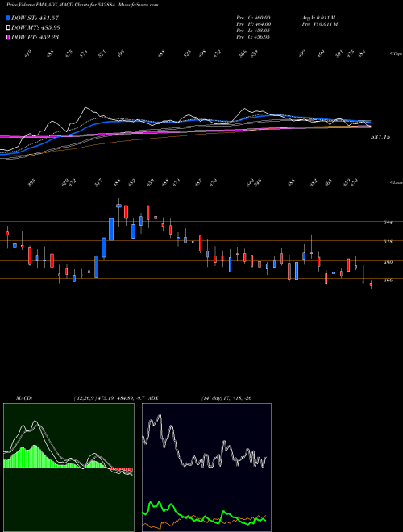Click the white DOW MT legend swatch

[8, 27]
